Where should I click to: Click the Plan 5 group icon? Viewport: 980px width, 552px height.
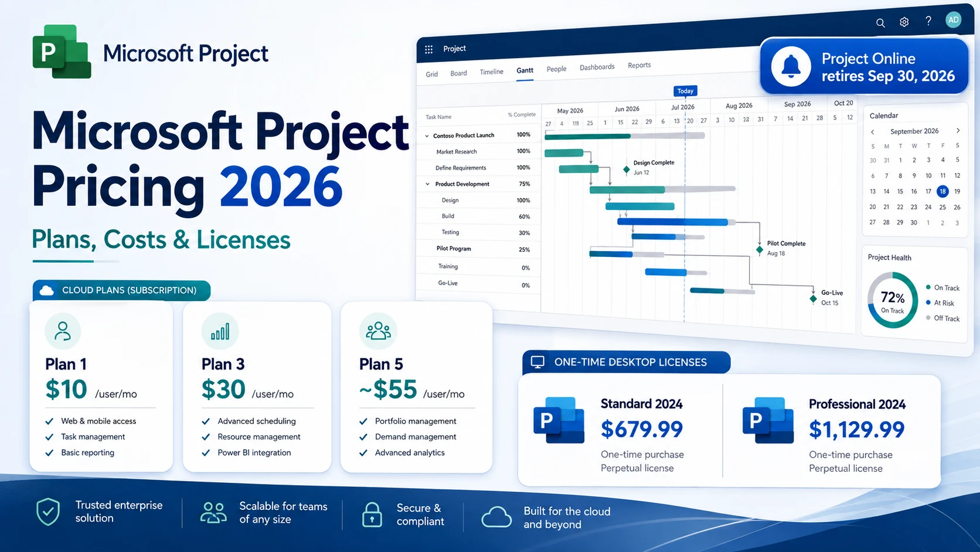(378, 331)
